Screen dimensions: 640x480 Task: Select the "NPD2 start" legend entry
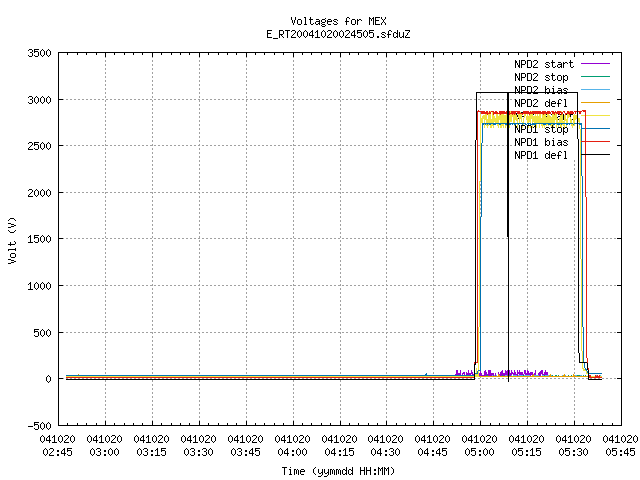(x=544, y=64)
